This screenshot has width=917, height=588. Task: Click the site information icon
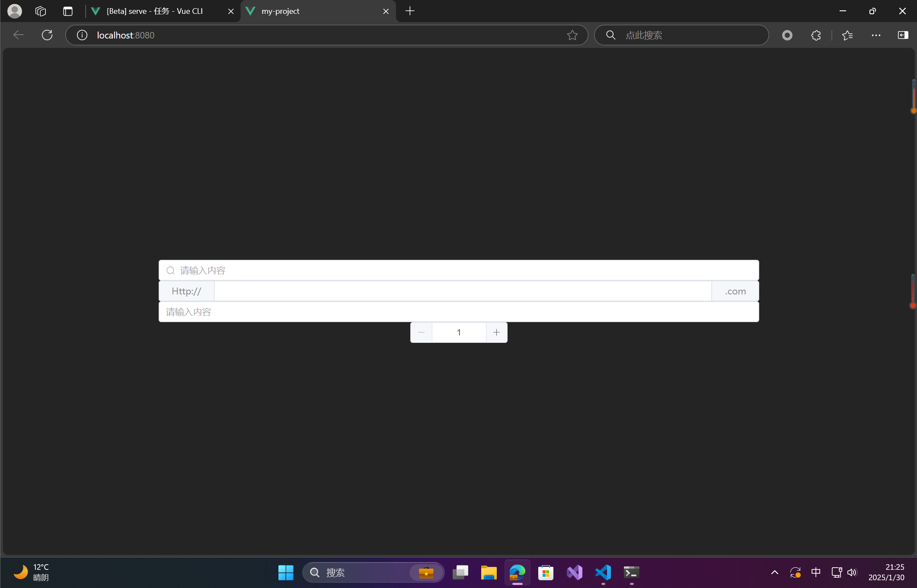coord(82,35)
